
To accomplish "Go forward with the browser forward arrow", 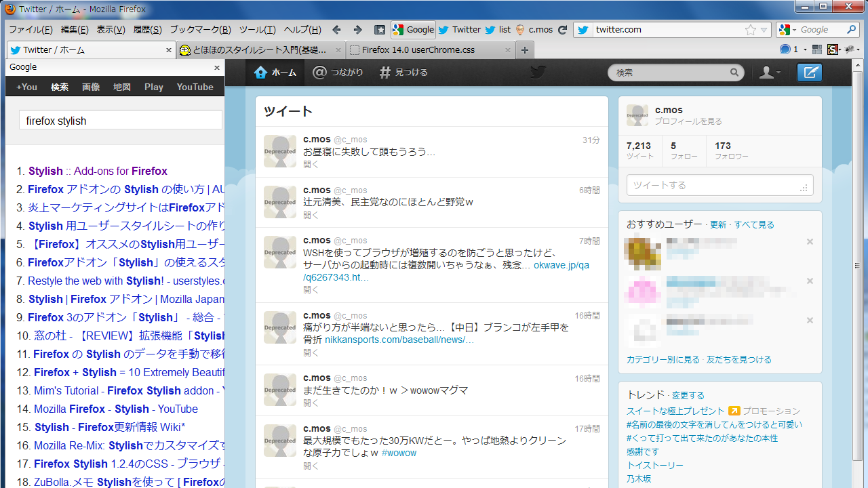I will tap(357, 30).
